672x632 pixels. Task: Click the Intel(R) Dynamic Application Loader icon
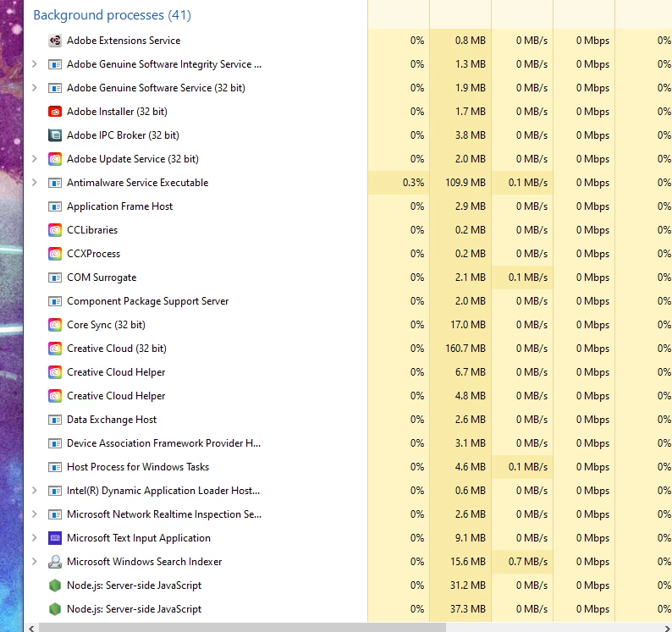tap(55, 491)
